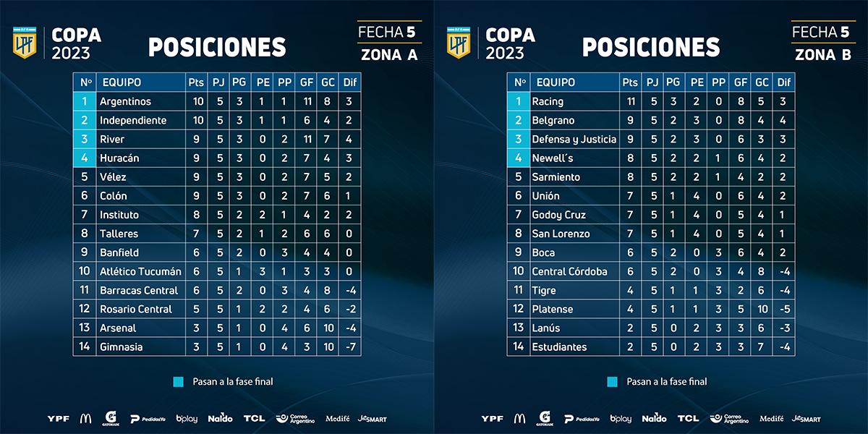Click the LPF shield logo in Zona A panel
This screenshot has height=434, width=868.
(x=24, y=43)
